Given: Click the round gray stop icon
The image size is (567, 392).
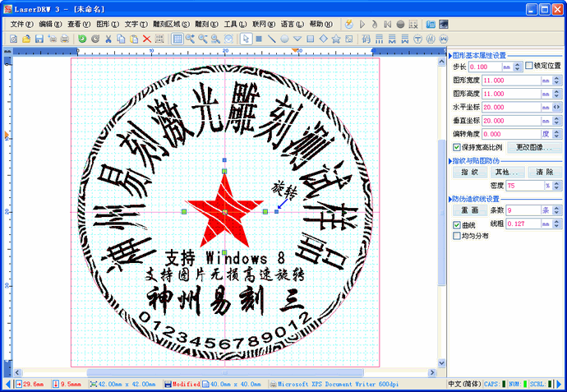Looking at the screenshot, I should point(400,24).
